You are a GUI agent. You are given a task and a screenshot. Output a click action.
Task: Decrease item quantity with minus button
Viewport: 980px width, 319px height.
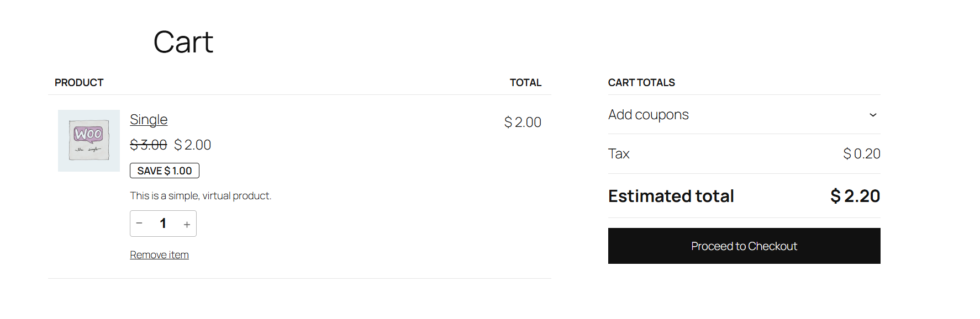point(139,224)
